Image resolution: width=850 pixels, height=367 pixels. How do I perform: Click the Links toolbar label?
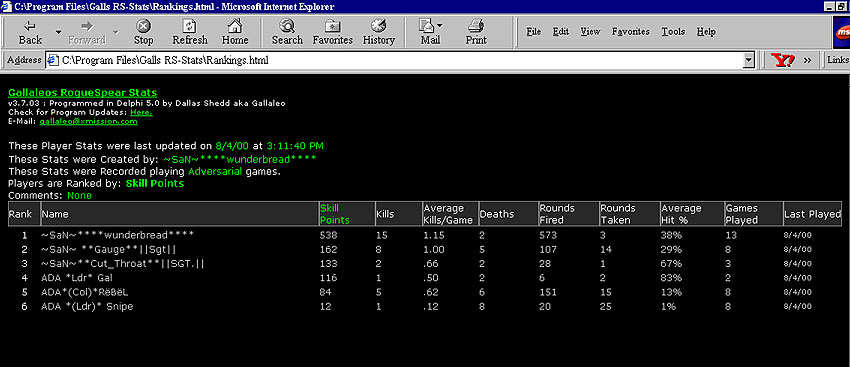coord(838,60)
